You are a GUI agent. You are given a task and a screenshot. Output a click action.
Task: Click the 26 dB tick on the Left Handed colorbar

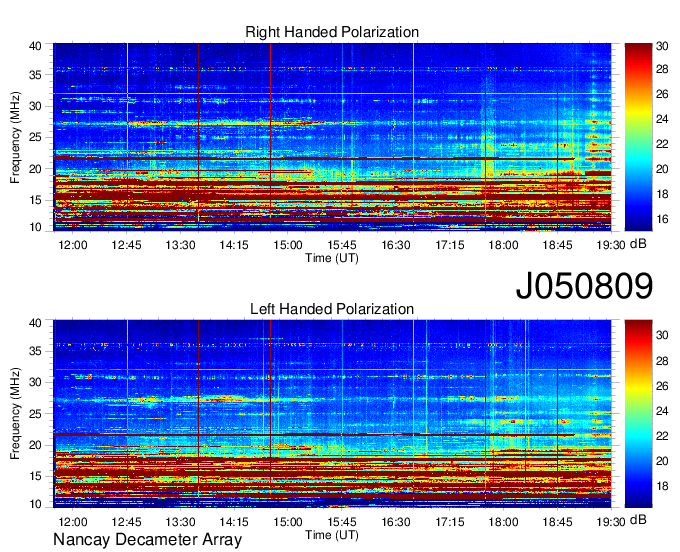pos(662,386)
